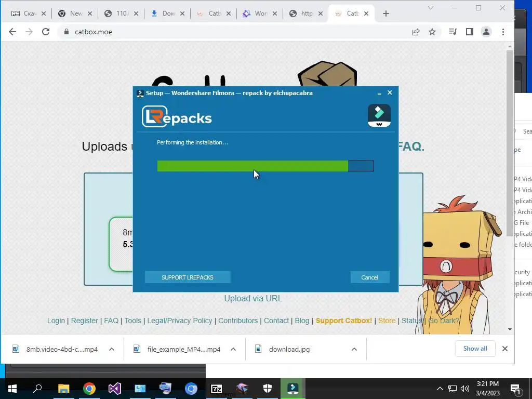Close the active Catbox tab
Viewport: 532px width, 399px height.
366,14
